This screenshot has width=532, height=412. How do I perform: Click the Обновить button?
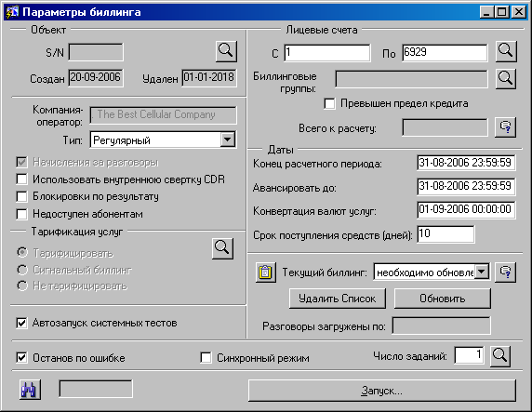click(443, 299)
